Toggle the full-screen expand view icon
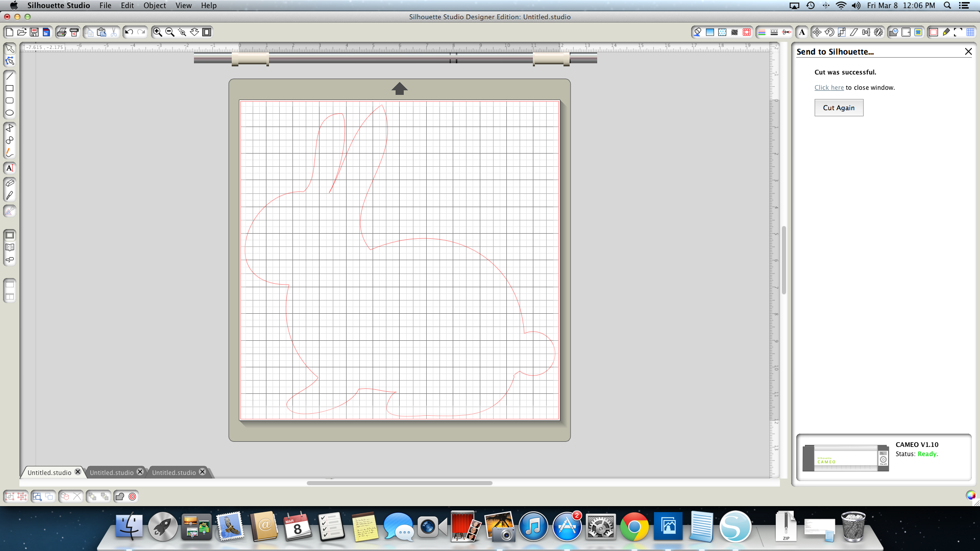The width and height of the screenshot is (980, 551). (x=958, y=32)
